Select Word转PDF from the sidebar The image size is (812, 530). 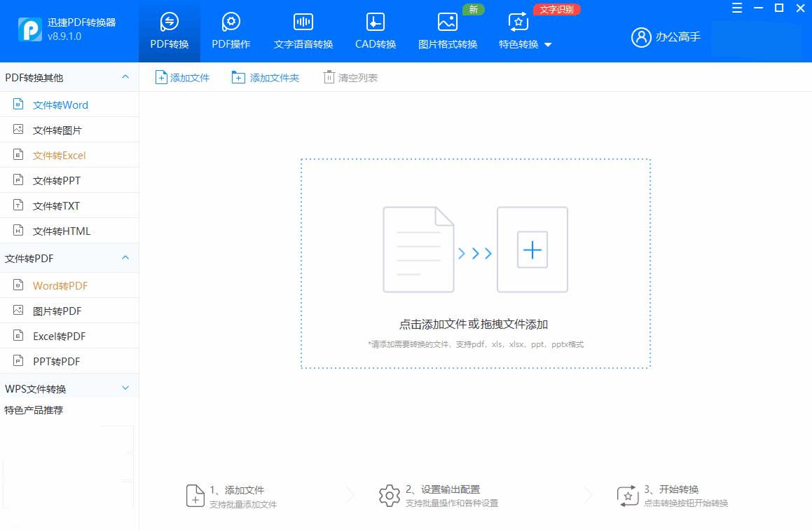(x=60, y=285)
